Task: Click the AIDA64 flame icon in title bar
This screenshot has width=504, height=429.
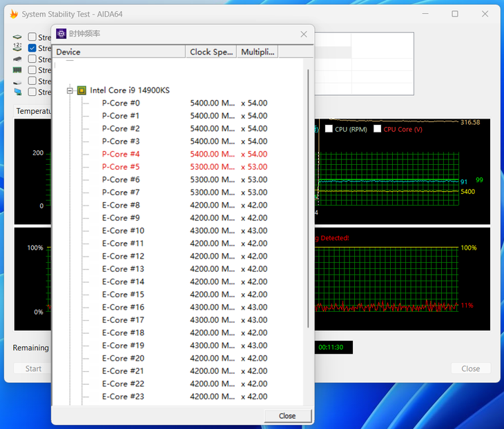Action: tap(14, 14)
